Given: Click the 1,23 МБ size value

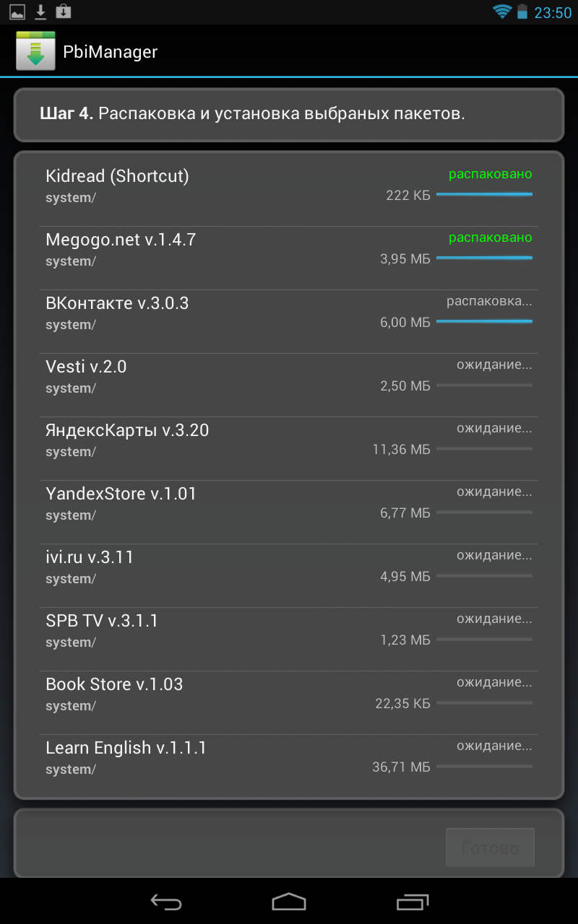Looking at the screenshot, I should tap(405, 640).
